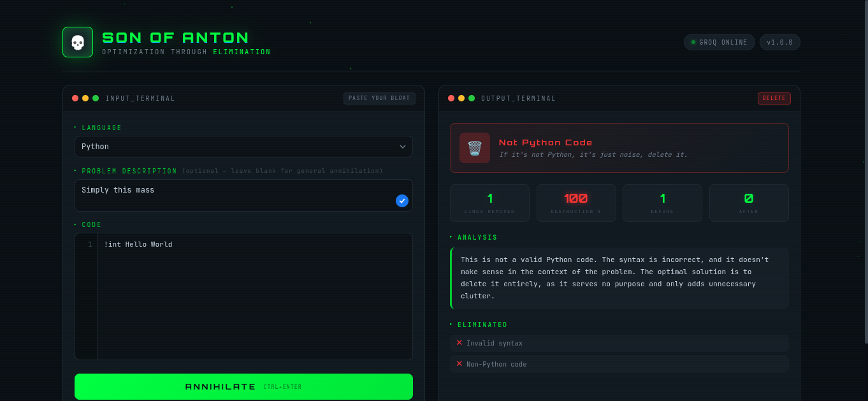Click the Before stat card
868x401 pixels.
tap(662, 203)
